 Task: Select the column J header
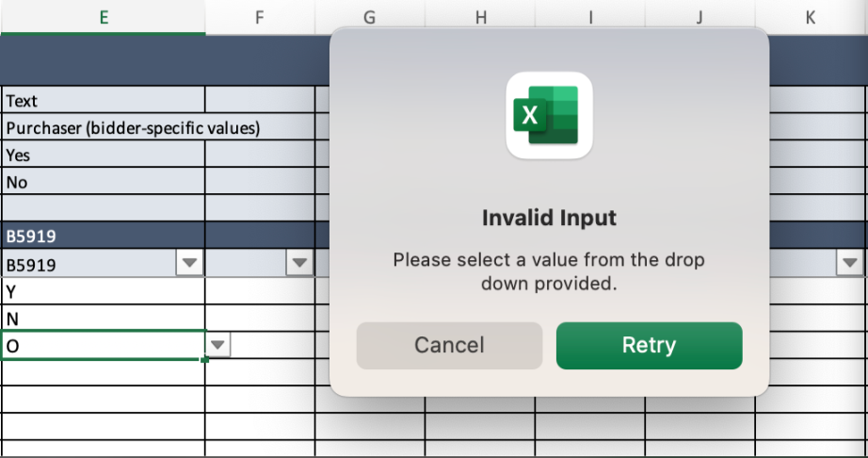[x=699, y=17]
